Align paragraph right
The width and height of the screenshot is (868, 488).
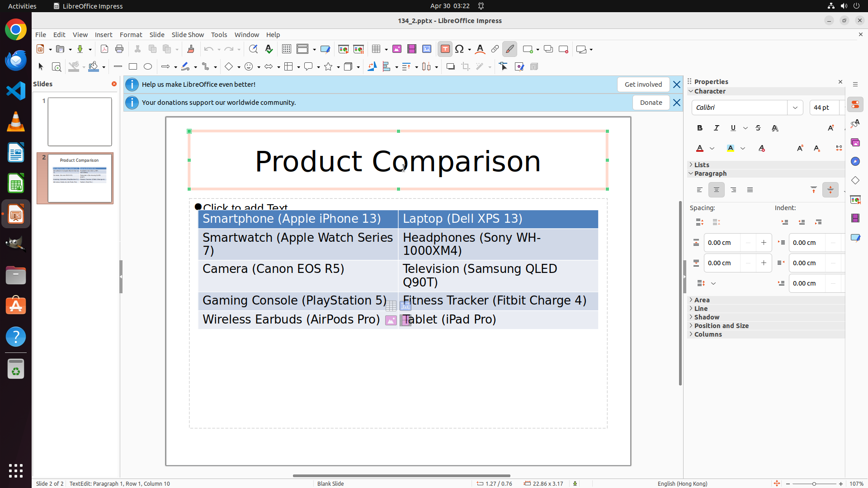(733, 190)
